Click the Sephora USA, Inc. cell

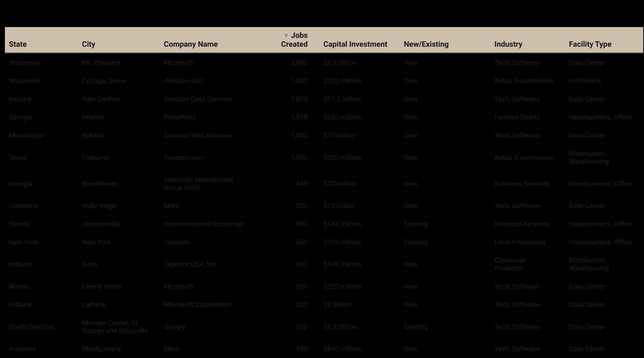pos(191,264)
